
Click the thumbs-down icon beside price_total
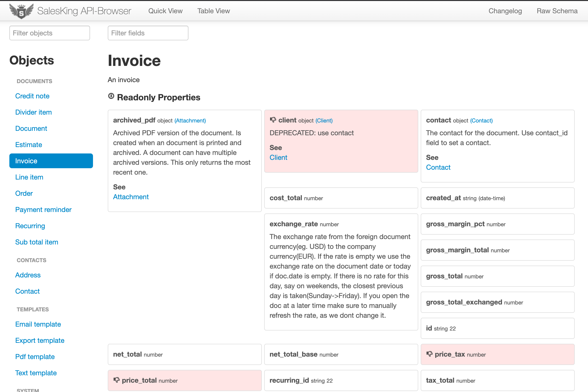(116, 380)
